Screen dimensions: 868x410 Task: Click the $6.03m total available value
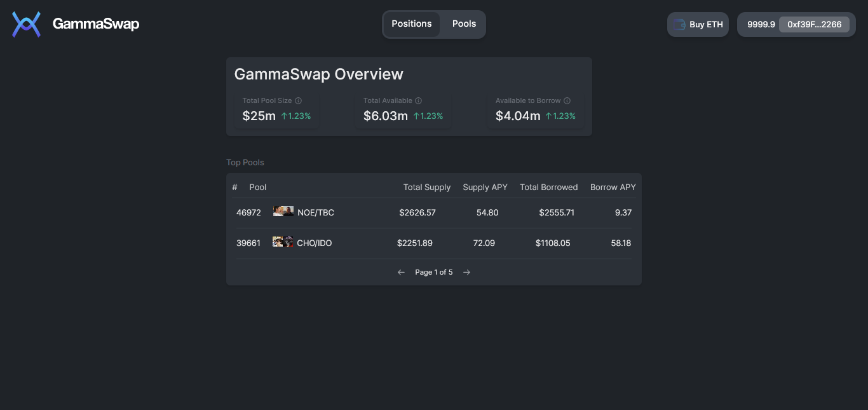(386, 116)
